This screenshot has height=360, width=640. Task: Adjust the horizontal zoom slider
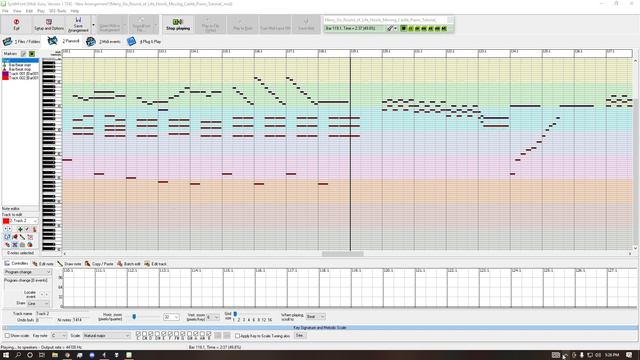pyautogui.click(x=134, y=317)
